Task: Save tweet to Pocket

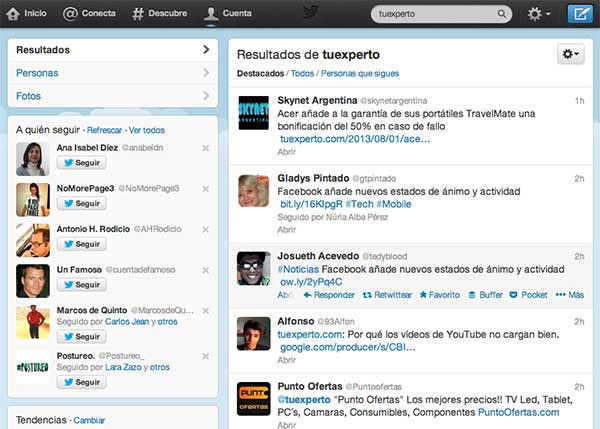Action: [x=528, y=295]
